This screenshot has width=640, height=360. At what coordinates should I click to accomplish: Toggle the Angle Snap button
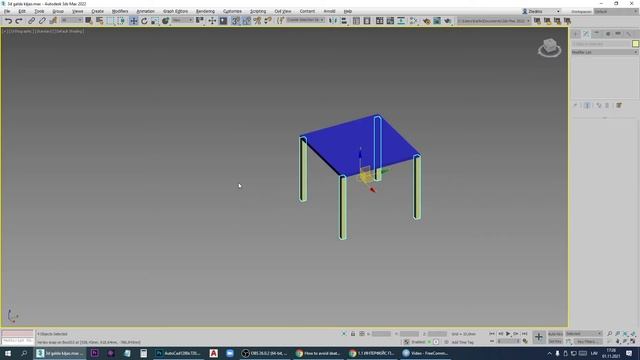coord(247,20)
